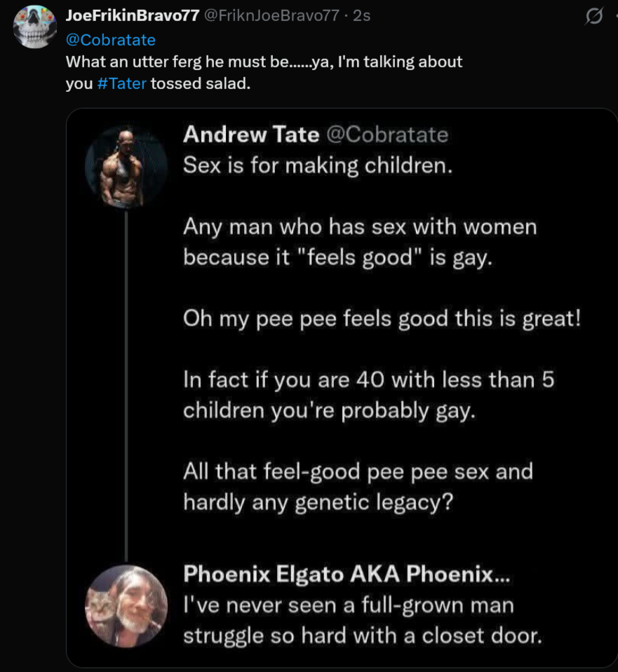Click the gray @Cobratate handle beside Andrew Tate
This screenshot has width=618, height=672.
click(387, 134)
